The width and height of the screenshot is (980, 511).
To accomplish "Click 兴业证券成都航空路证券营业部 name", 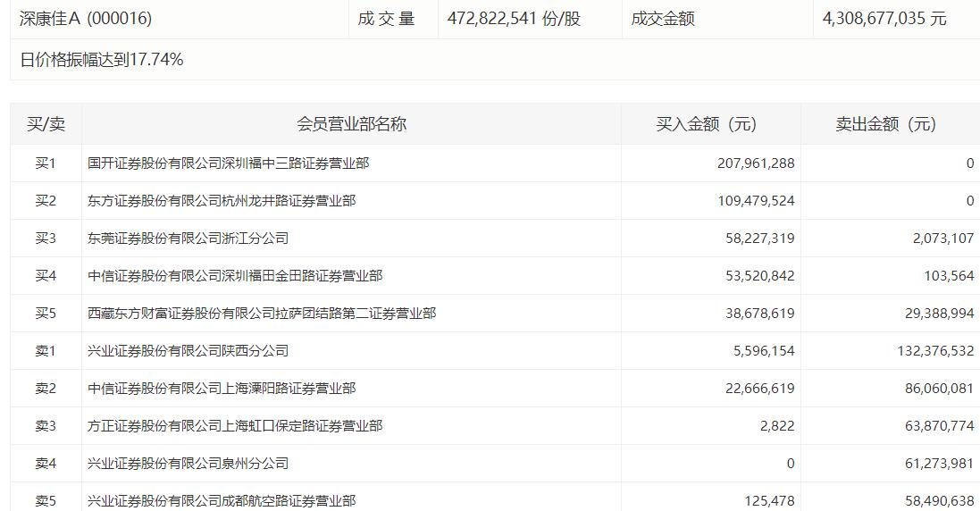I will 222,501.
